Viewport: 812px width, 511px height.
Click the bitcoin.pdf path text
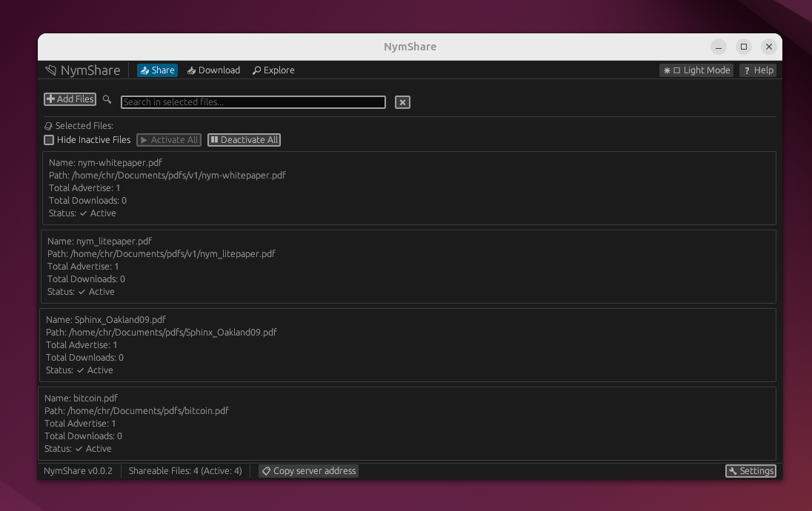point(136,410)
